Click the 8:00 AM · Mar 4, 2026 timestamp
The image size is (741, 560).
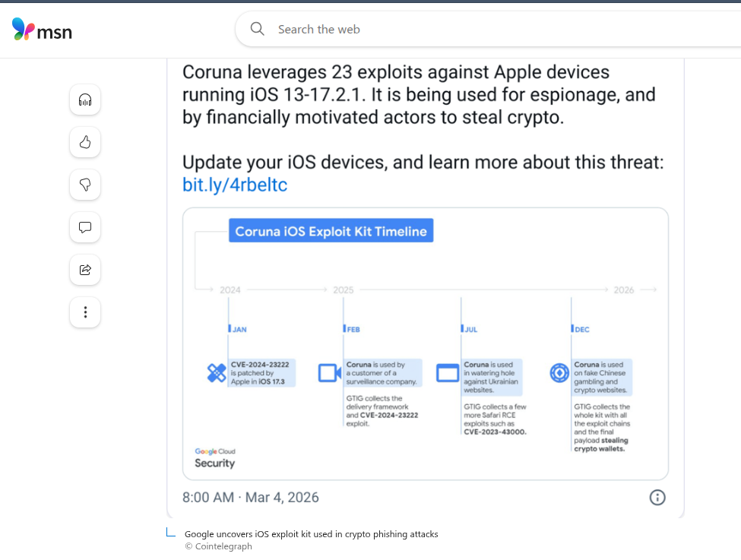(251, 497)
